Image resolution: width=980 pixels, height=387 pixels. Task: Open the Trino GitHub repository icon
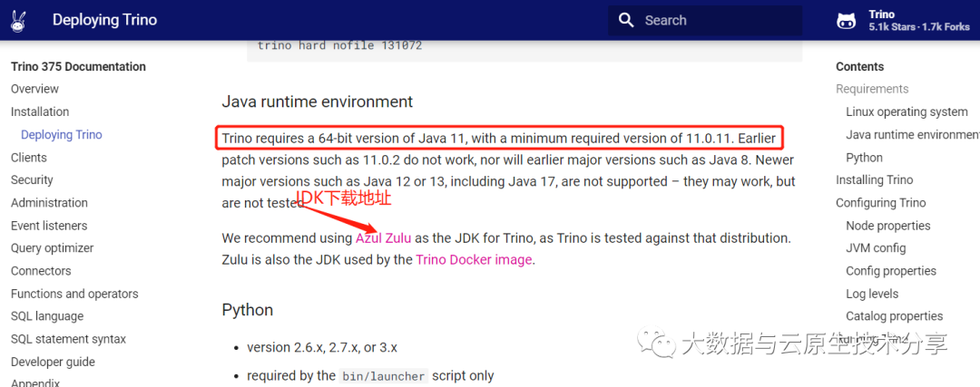[846, 21]
